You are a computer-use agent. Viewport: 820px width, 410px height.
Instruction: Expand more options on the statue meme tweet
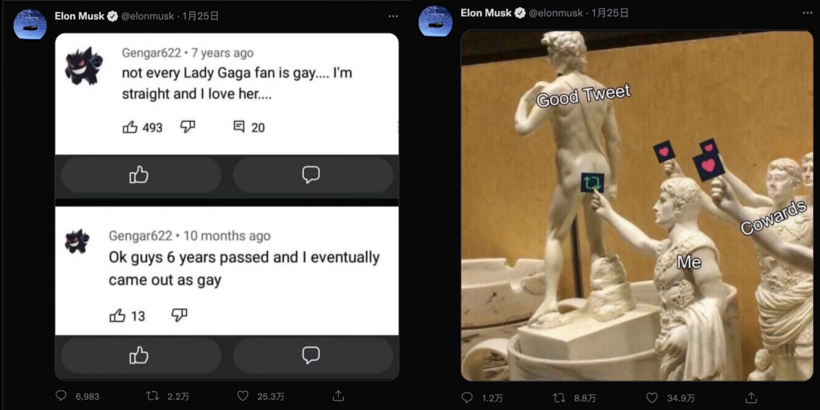(x=807, y=13)
